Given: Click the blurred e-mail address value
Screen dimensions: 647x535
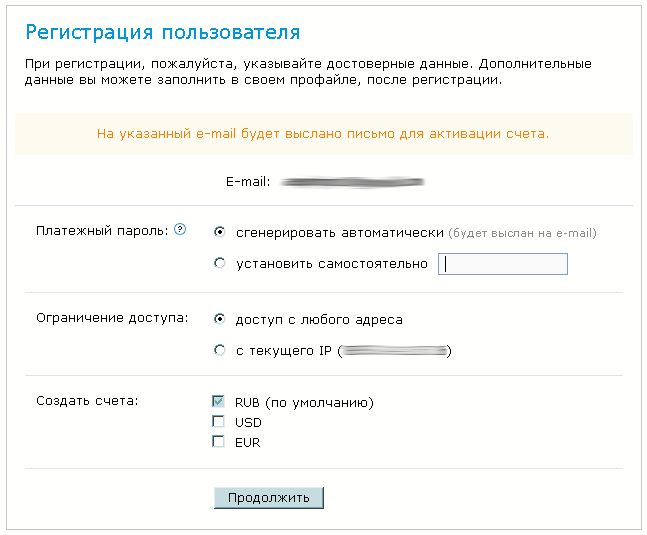Looking at the screenshot, I should coord(352,183).
